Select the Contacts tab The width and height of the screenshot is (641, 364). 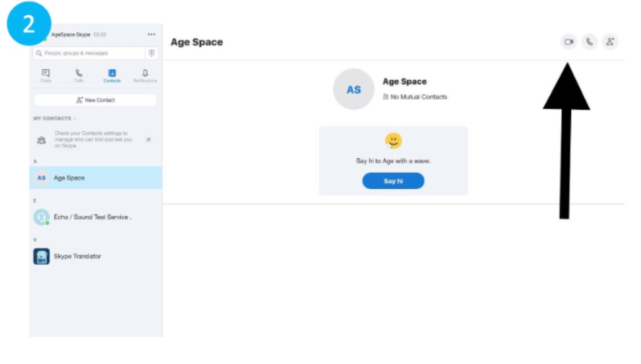(112, 76)
